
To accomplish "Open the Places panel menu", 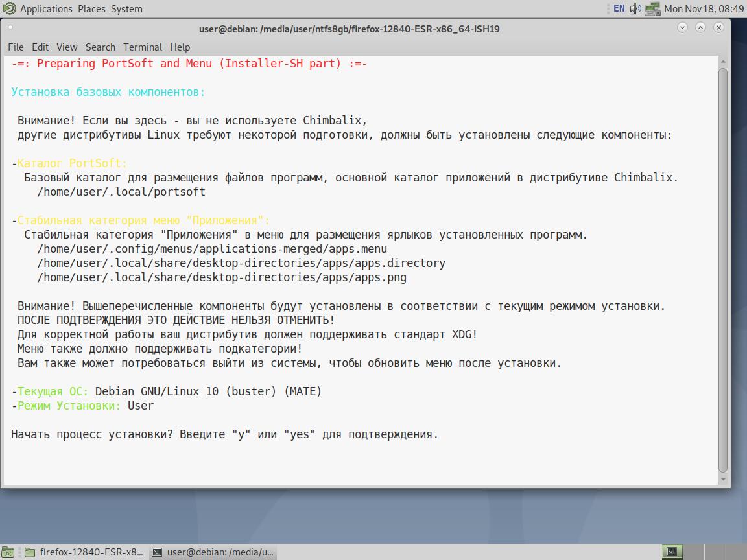I will (91, 8).
